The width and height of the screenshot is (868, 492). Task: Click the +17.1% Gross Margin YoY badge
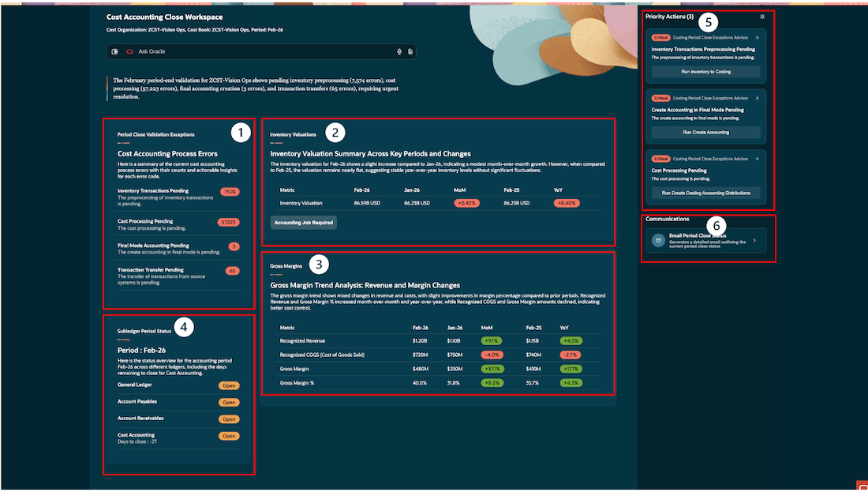coord(571,369)
